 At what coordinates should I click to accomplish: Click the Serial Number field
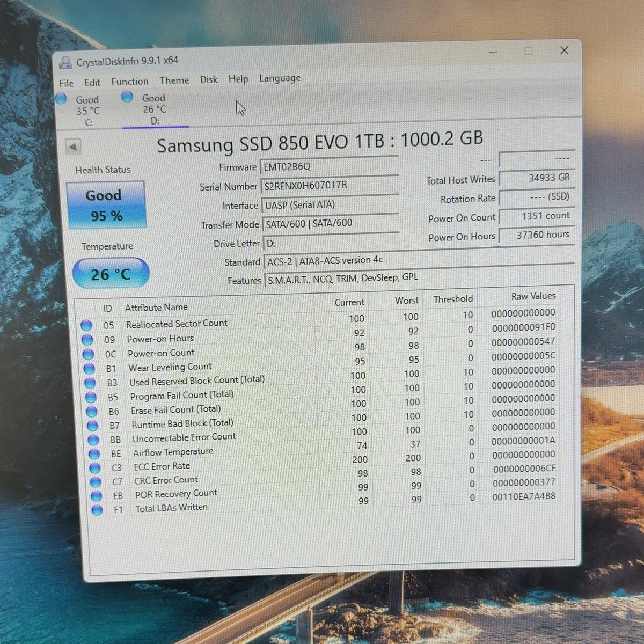330,185
